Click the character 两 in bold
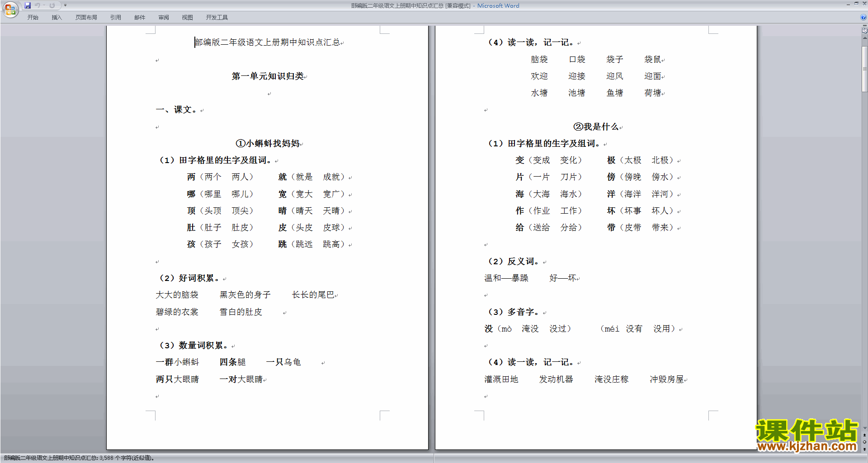This screenshot has width=868, height=463. click(191, 177)
